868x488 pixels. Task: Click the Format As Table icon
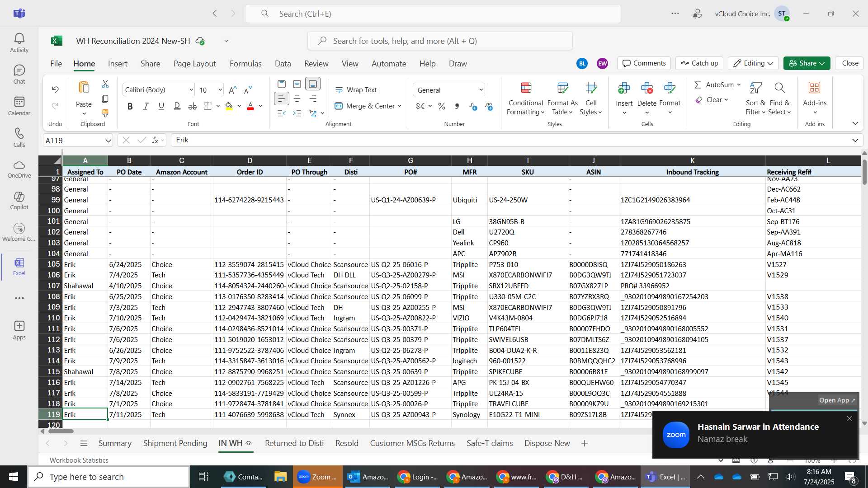pos(562,88)
